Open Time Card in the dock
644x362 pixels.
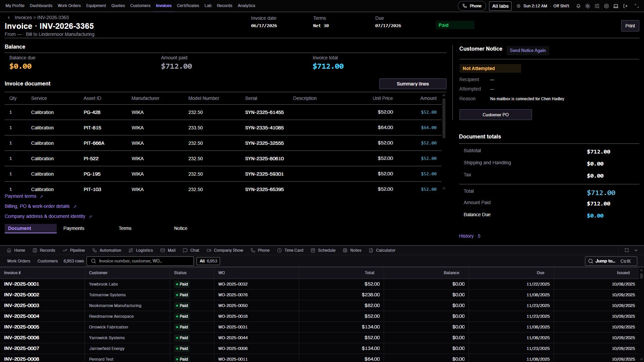point(290,250)
